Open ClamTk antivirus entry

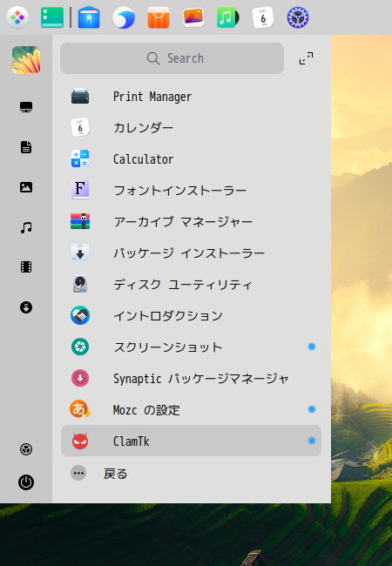pos(191,441)
